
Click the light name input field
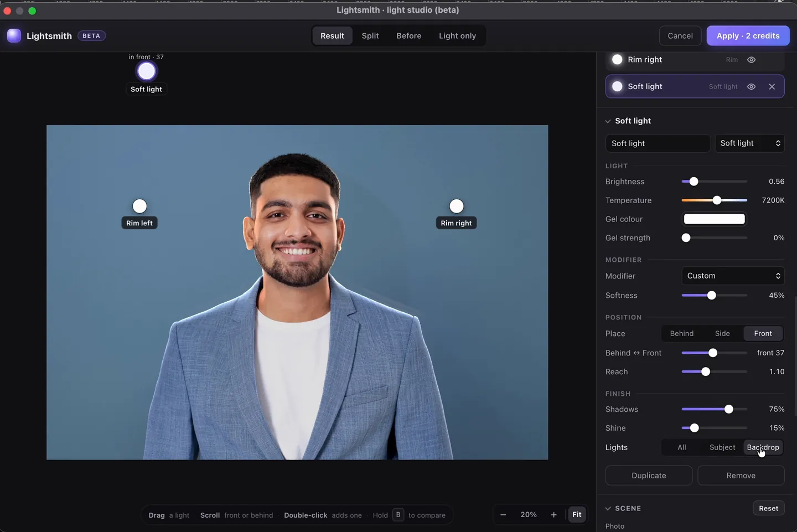[658, 143]
